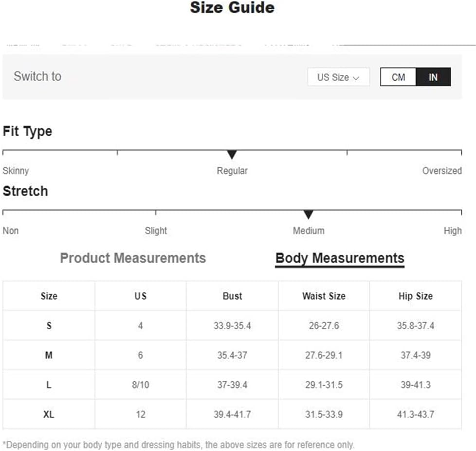Viewport: 476px width, 451px height.
Task: Click the Fit Type Regular marker
Action: (x=232, y=155)
